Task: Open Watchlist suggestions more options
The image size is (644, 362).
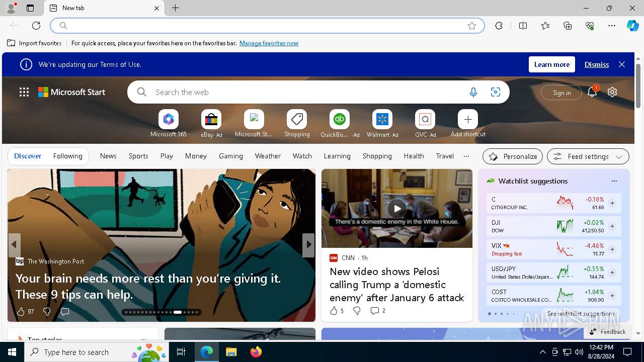Action: 614,181
